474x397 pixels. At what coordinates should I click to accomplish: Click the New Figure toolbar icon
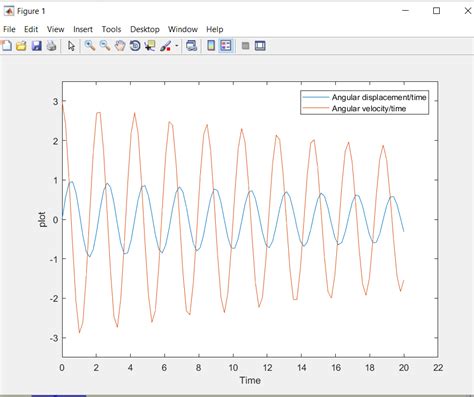(x=7, y=46)
